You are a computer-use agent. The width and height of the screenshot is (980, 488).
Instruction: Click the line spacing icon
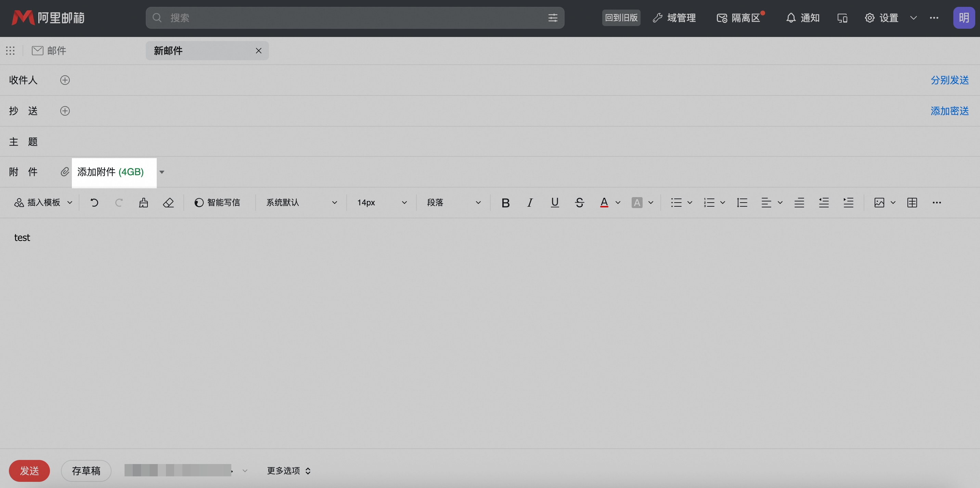coord(742,203)
